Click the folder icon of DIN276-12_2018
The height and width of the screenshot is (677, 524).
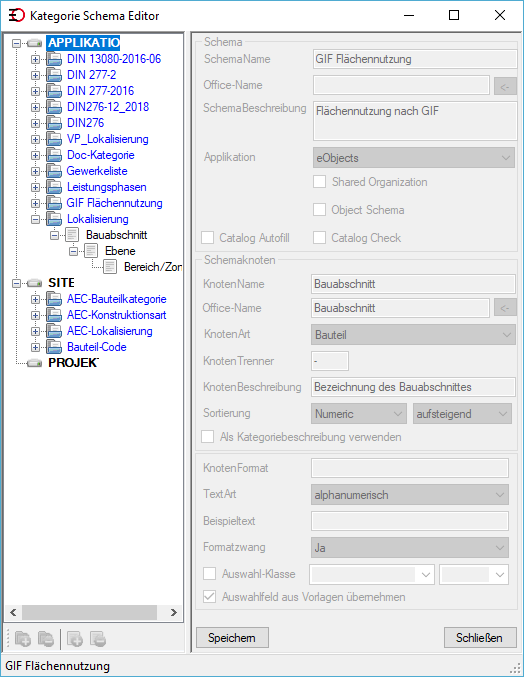(x=54, y=107)
